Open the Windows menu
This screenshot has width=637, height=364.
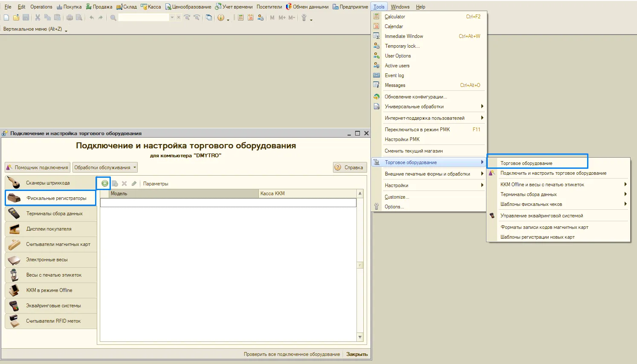pos(400,7)
